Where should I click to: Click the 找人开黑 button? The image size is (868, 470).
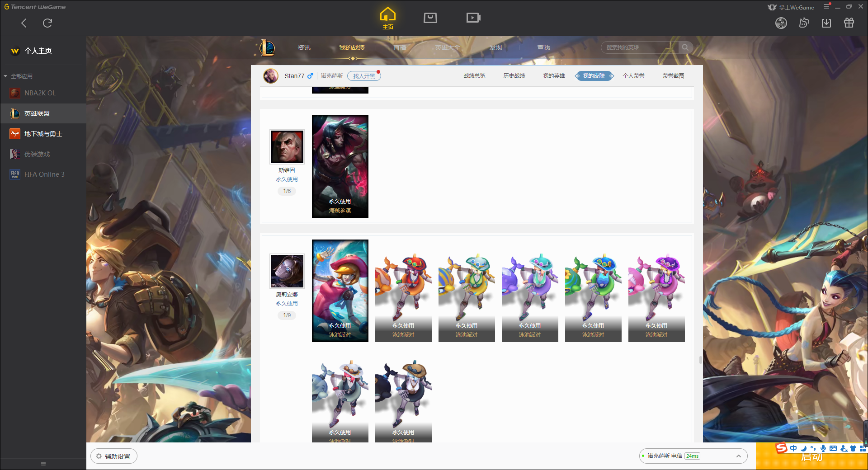pyautogui.click(x=364, y=76)
